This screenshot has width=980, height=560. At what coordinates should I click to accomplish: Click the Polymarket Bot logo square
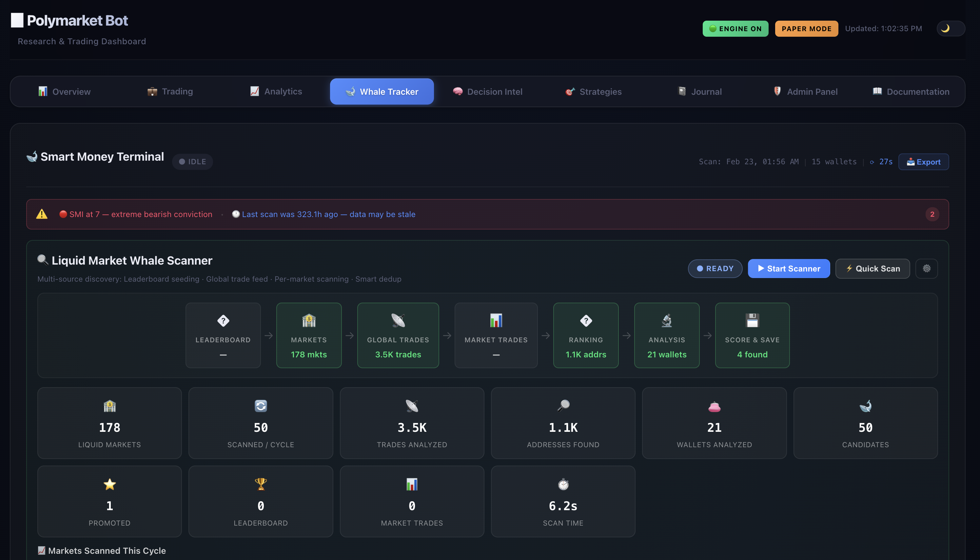tap(17, 20)
